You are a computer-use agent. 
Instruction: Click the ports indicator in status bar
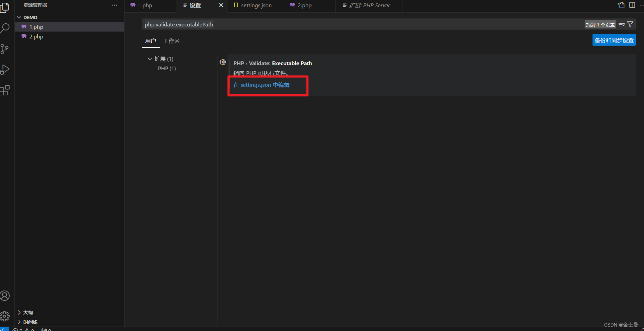click(46, 329)
